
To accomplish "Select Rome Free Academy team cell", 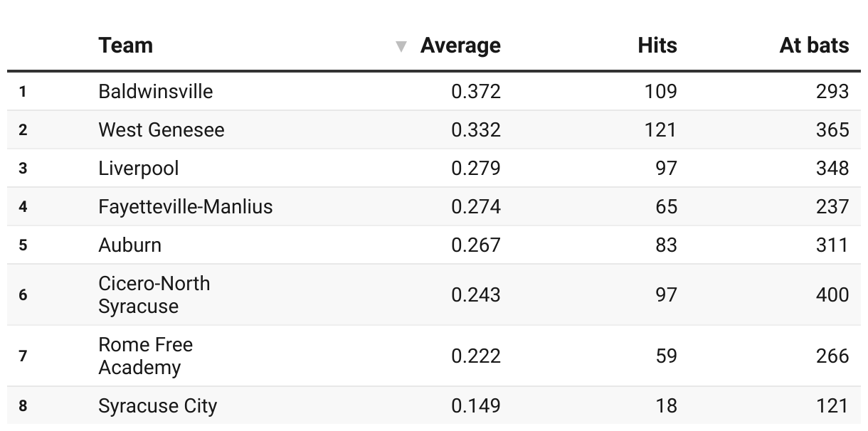I will pyautogui.click(x=145, y=356).
